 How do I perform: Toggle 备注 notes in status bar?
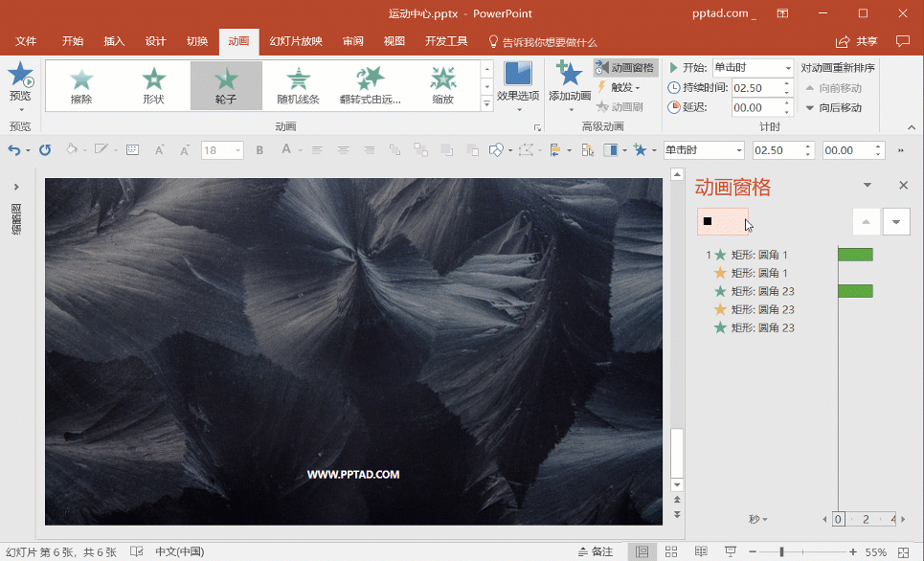coord(596,551)
